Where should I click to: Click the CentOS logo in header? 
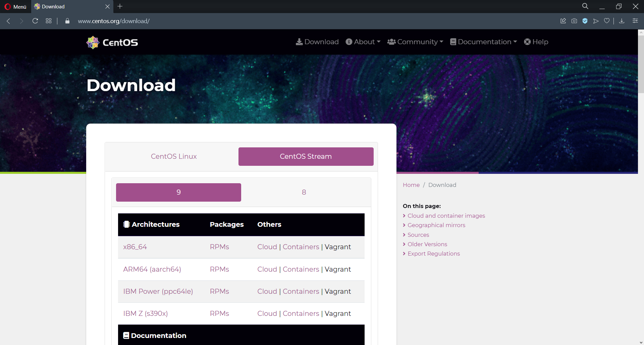(112, 42)
